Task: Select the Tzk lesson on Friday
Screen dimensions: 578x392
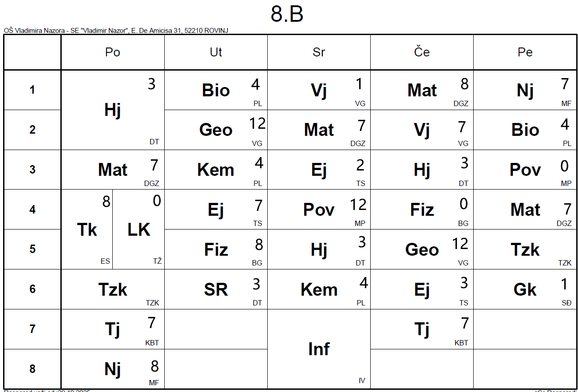Action: pos(525,249)
